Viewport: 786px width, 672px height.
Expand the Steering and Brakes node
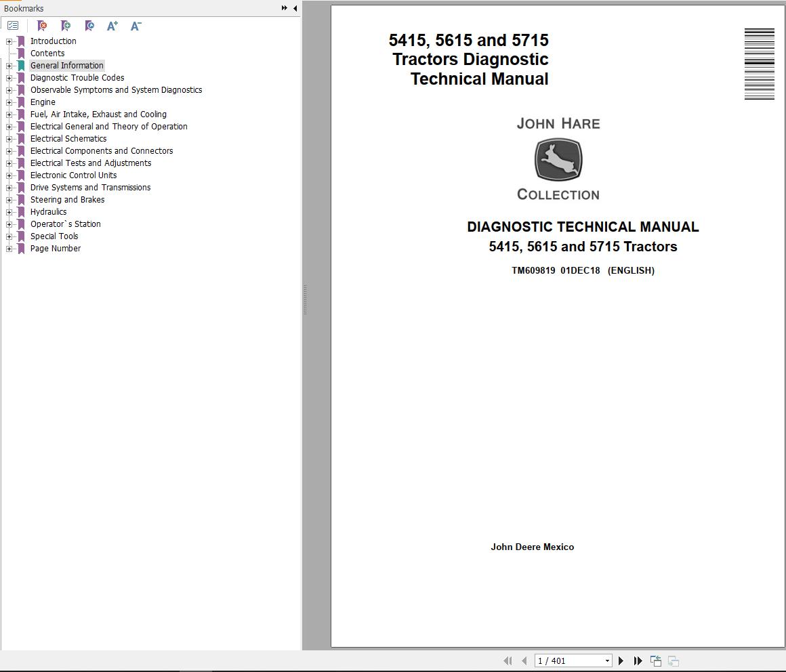[x=9, y=200]
